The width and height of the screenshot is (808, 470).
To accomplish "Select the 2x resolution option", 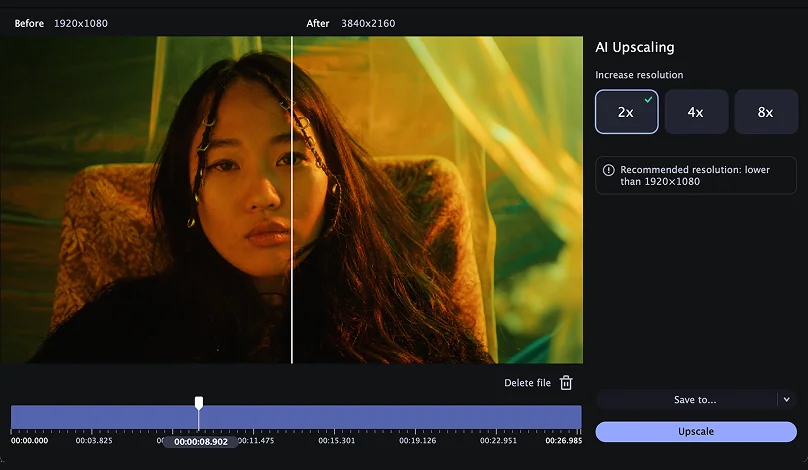I will [x=627, y=112].
